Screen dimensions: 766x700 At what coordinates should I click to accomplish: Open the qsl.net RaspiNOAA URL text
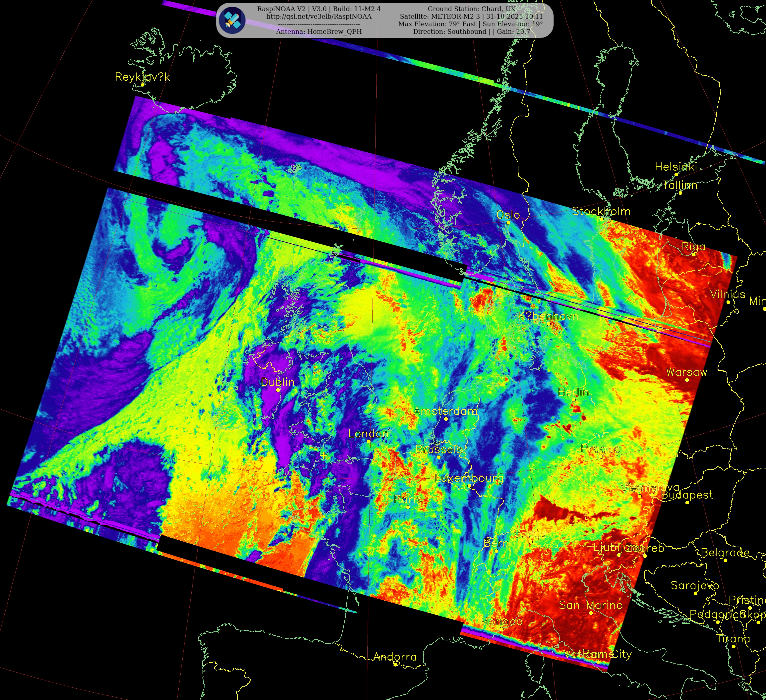319,16
